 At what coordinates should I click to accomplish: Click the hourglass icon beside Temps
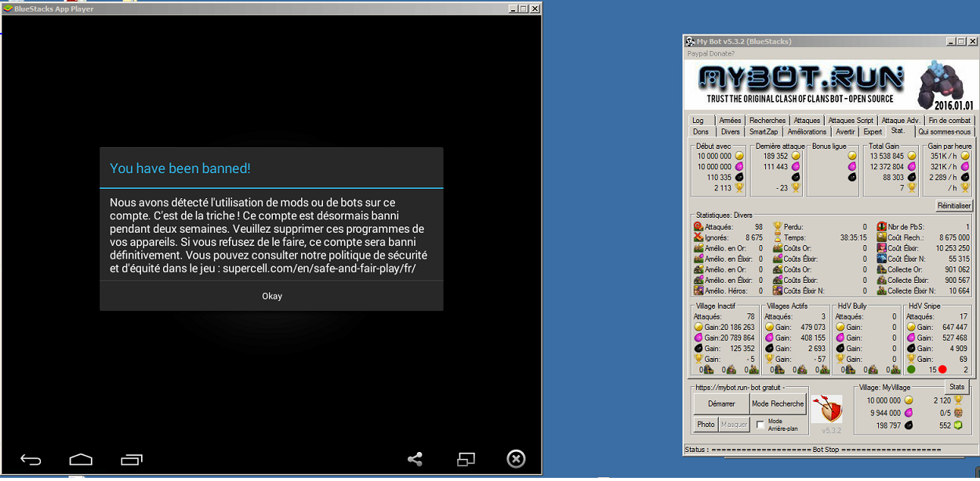tap(778, 237)
